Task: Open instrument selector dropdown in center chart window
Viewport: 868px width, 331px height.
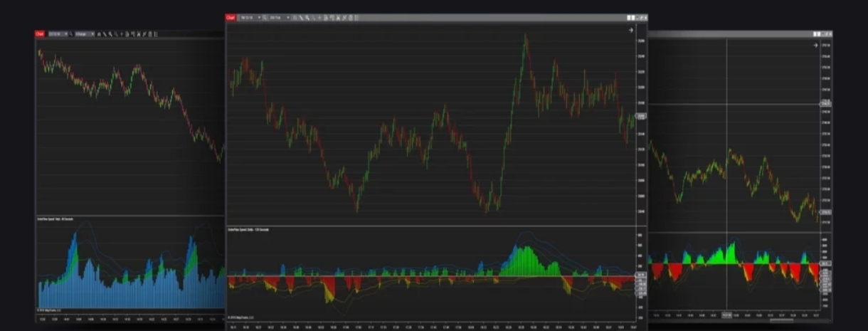Action: click(250, 18)
